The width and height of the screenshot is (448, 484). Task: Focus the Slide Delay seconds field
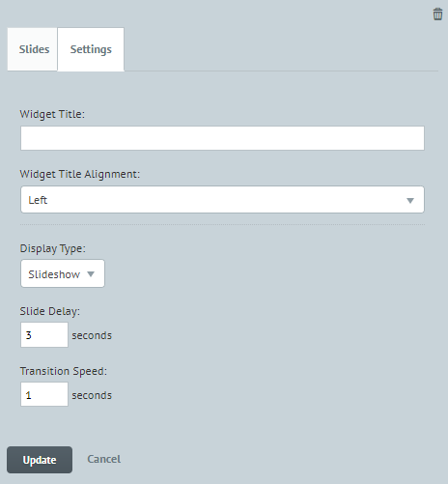[44, 335]
